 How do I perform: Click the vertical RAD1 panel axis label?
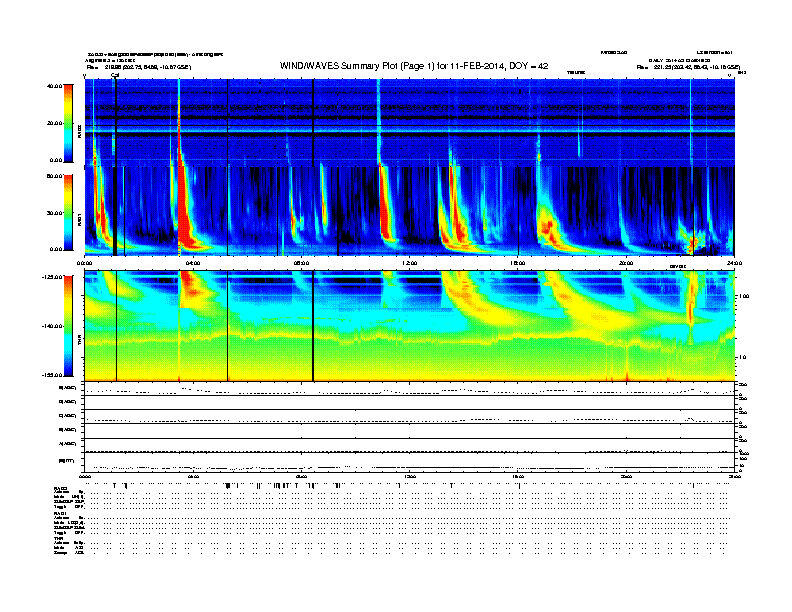[x=80, y=219]
